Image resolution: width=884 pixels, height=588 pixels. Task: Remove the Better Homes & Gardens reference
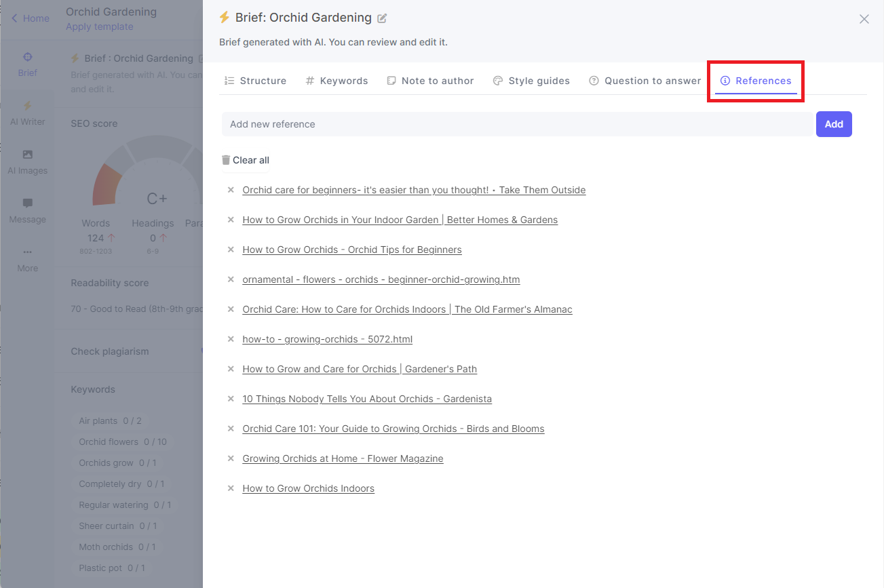pos(231,220)
